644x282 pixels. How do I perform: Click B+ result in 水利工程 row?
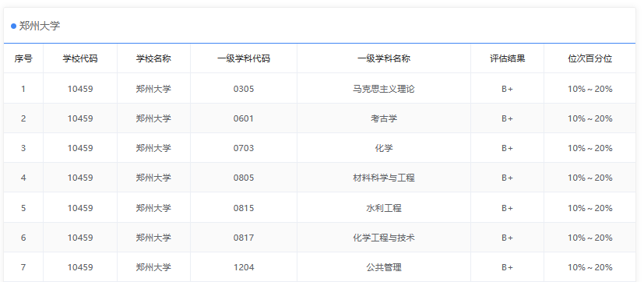(507, 208)
